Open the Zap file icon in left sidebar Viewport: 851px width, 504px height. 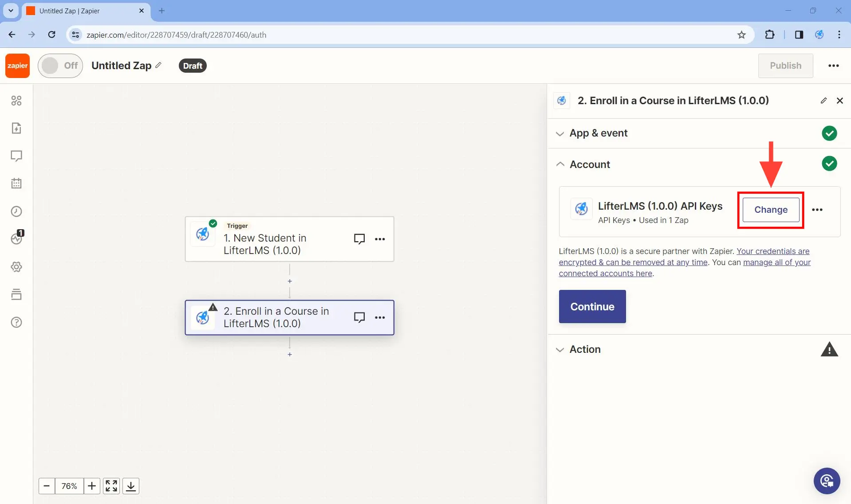(x=16, y=129)
